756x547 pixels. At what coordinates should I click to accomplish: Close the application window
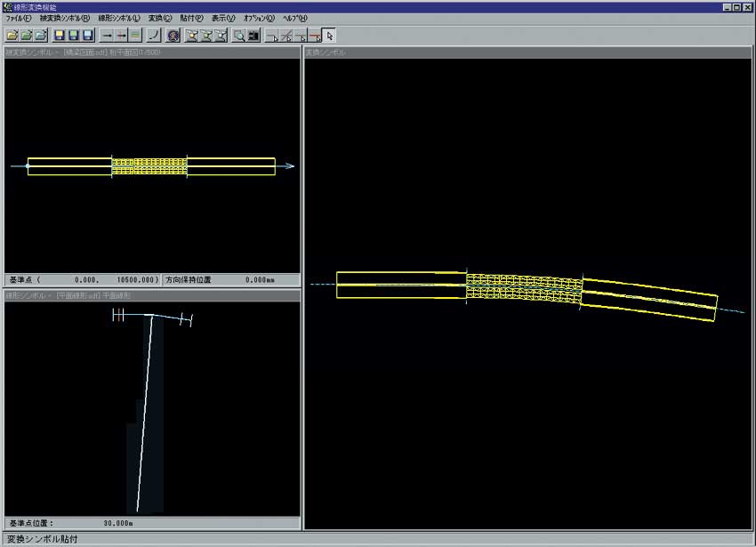747,7
